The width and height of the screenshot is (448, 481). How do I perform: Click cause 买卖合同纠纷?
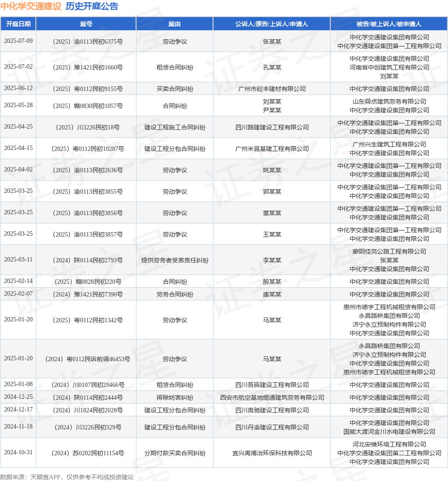pyautogui.click(x=175, y=89)
